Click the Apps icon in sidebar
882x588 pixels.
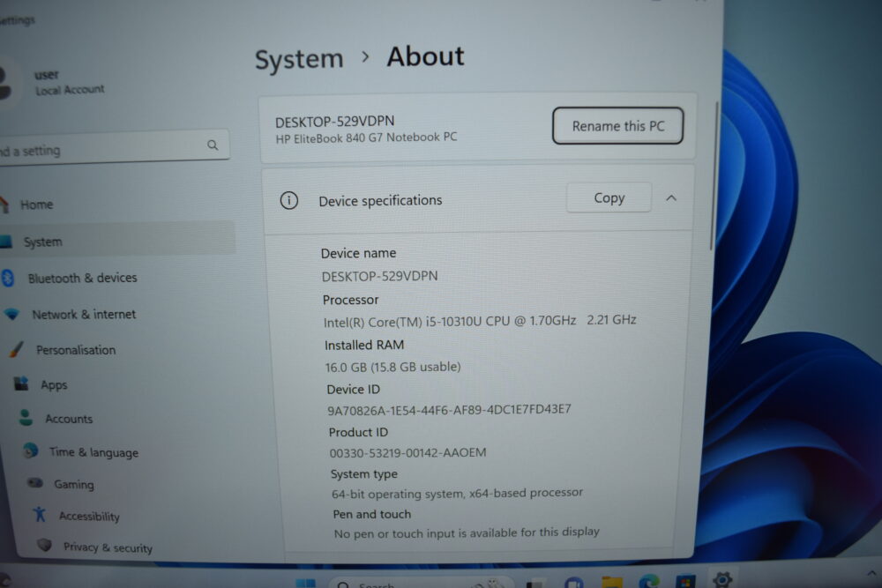(22, 383)
